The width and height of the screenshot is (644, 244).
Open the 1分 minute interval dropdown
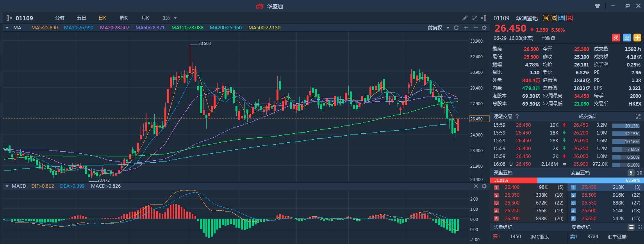pyautogui.click(x=170, y=18)
